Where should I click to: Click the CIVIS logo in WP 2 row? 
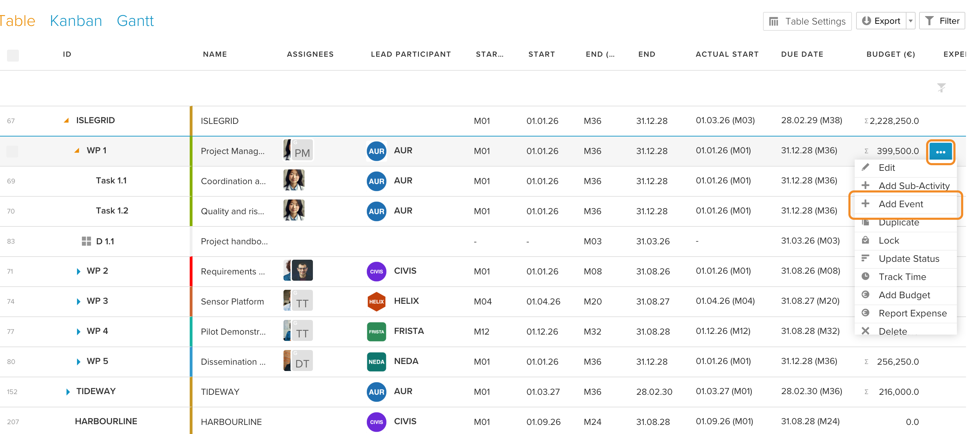click(x=376, y=272)
